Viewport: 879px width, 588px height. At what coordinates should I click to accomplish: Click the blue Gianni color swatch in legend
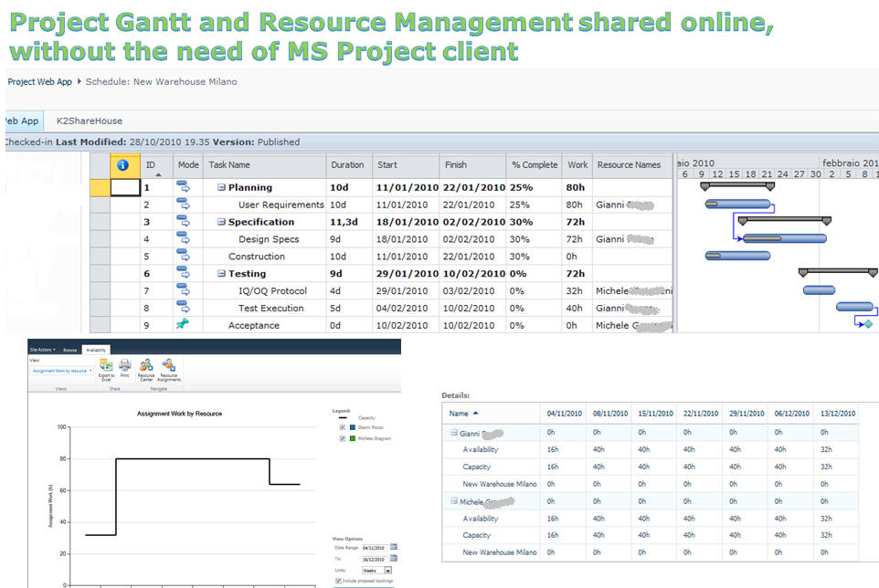[x=353, y=427]
